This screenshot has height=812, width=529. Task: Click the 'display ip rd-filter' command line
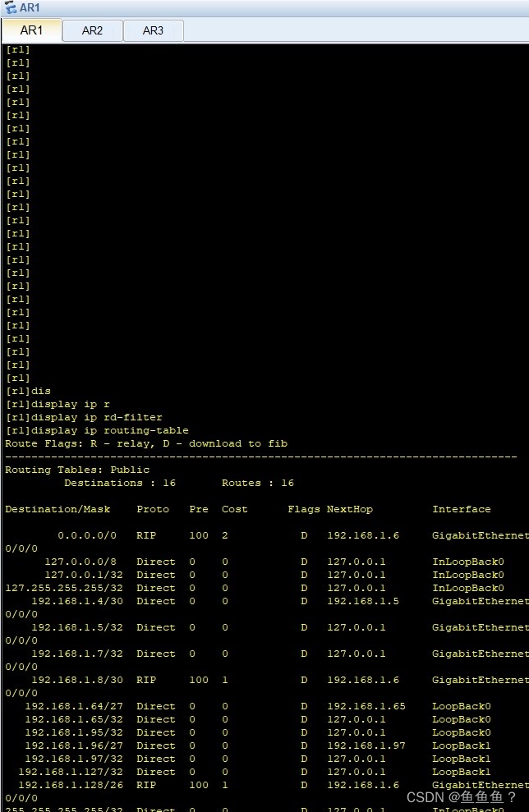[84, 417]
